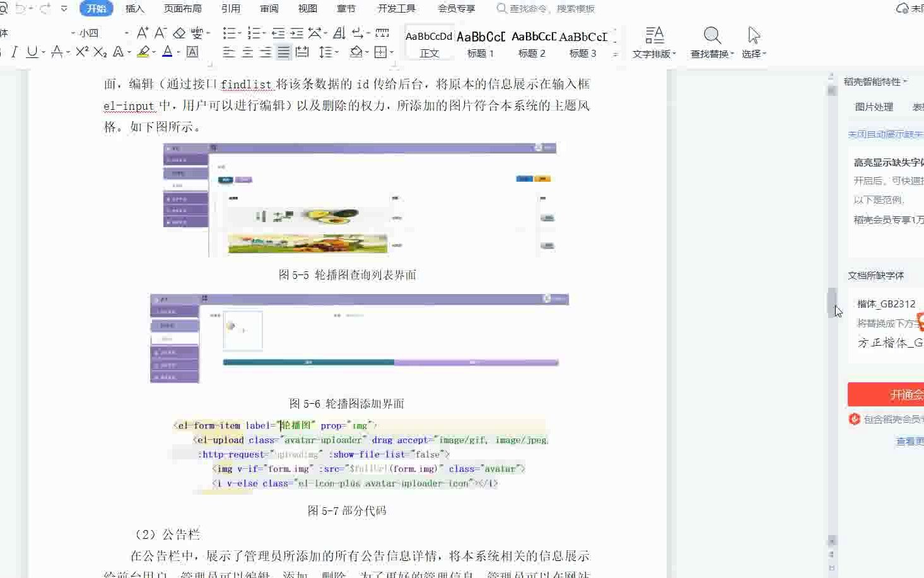Screen dimensions: 924x578
Task: Open the line spacing dropdown
Action: pyautogui.click(x=327, y=52)
